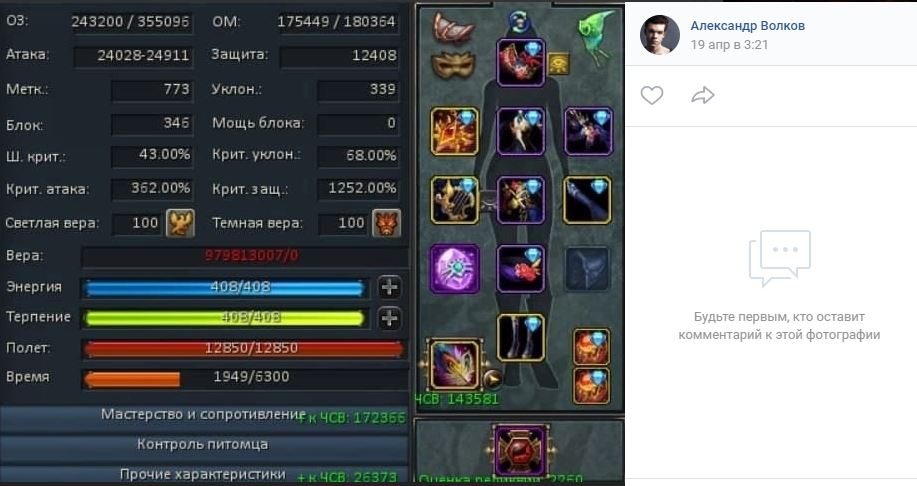Expand Контроль питомца section
The width and height of the screenshot is (917, 486).
pyautogui.click(x=204, y=444)
